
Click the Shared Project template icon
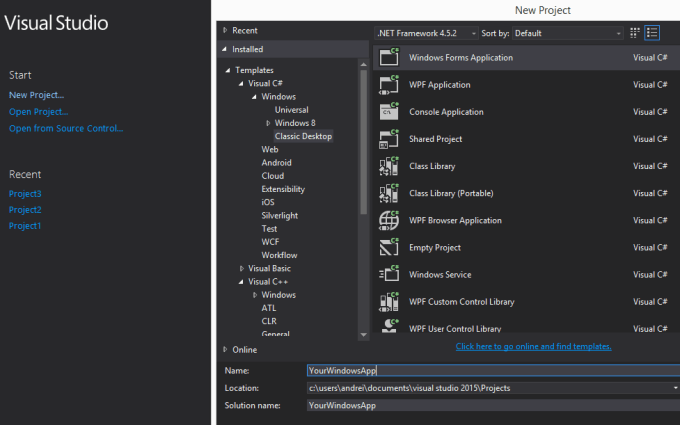(x=389, y=139)
